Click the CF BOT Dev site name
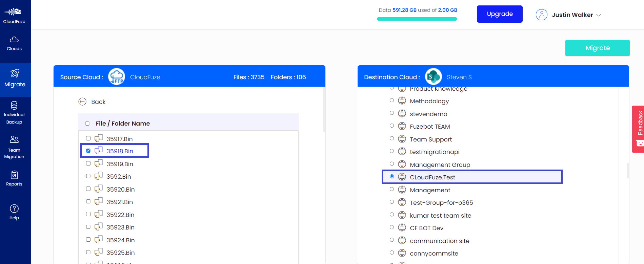This screenshot has width=644, height=264. pyautogui.click(x=426, y=228)
